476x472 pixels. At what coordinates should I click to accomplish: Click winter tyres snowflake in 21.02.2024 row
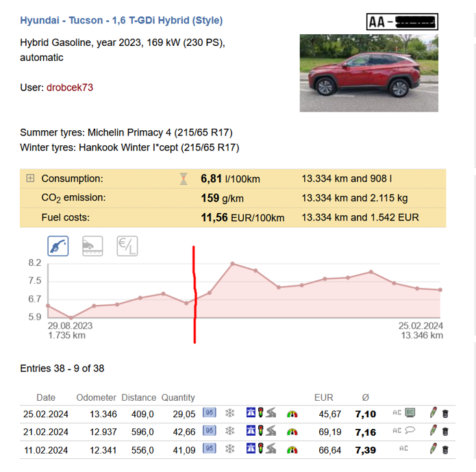coord(230,431)
